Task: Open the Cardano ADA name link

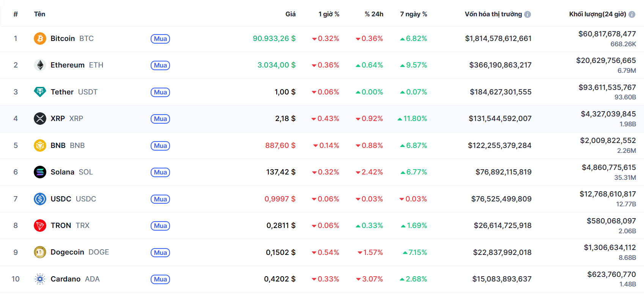Action: coord(75,279)
